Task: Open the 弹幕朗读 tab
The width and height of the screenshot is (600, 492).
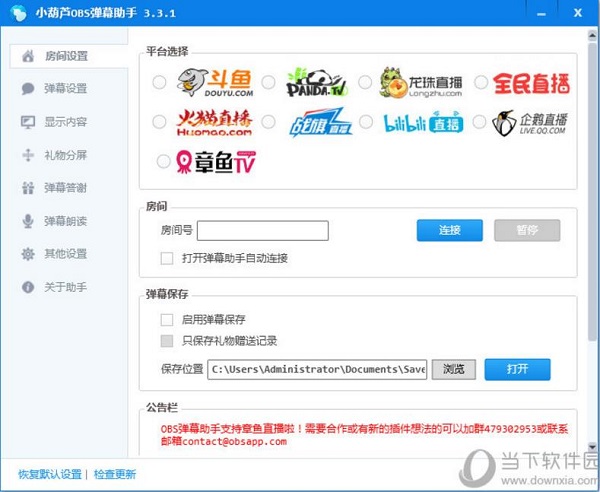Action: (65, 221)
